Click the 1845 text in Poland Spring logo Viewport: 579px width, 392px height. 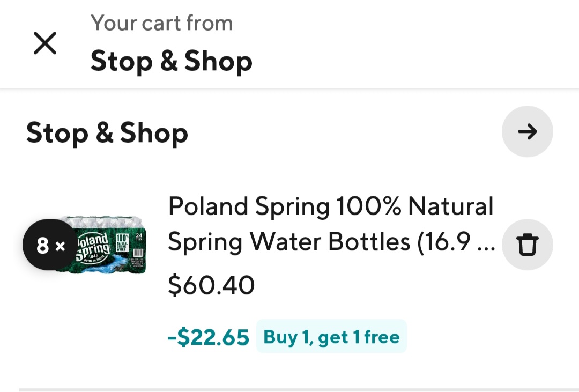pos(93,256)
